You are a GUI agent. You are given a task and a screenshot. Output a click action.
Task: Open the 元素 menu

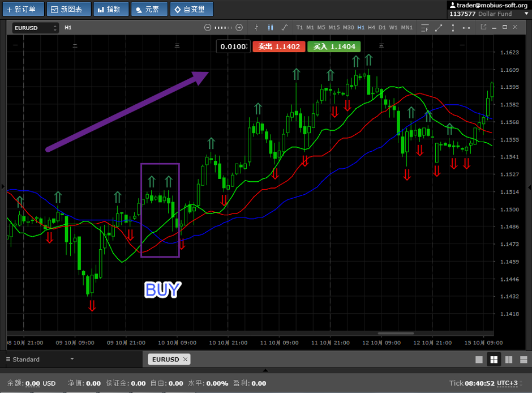click(149, 9)
